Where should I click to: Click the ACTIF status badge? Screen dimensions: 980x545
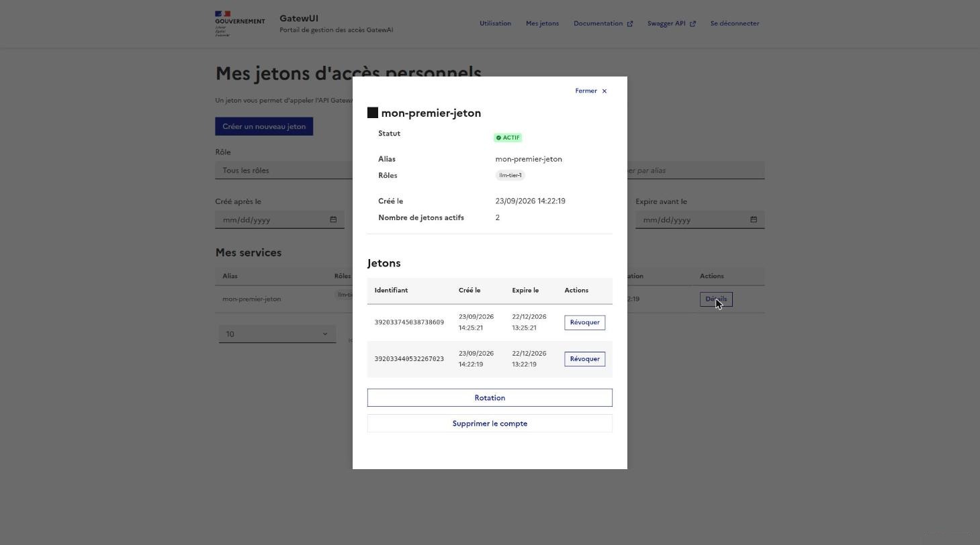pyautogui.click(x=508, y=138)
